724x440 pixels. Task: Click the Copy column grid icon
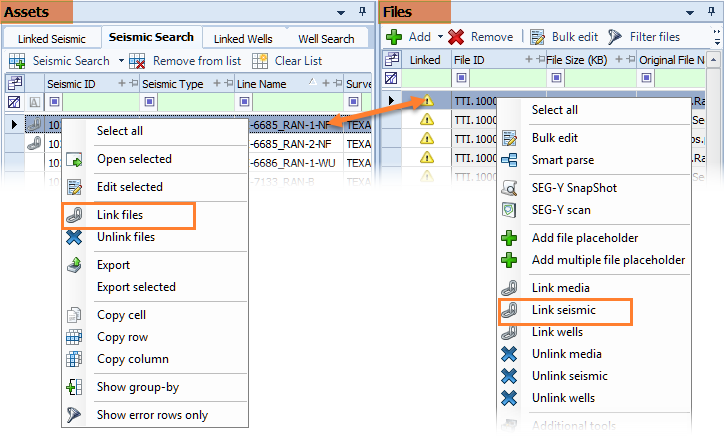(x=74, y=359)
